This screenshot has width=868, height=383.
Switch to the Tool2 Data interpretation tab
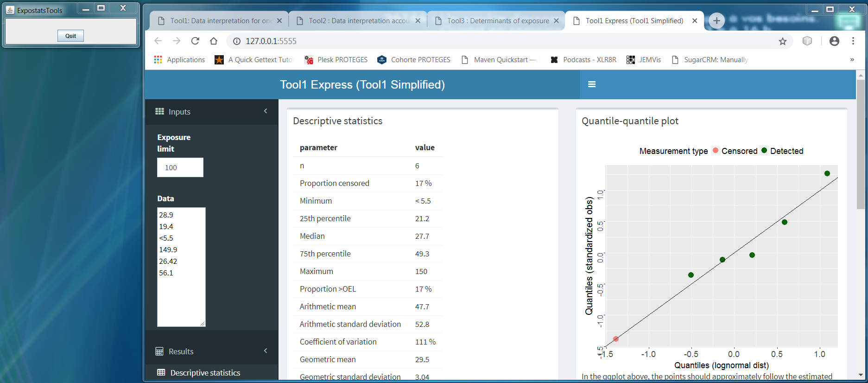click(358, 21)
